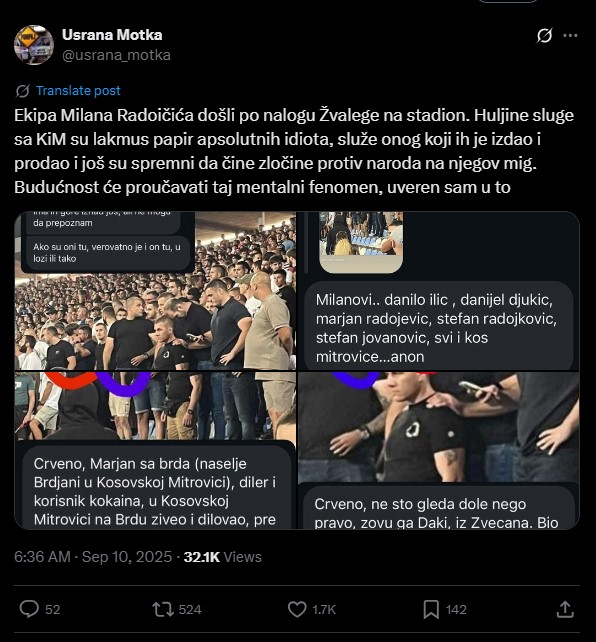Repost this tweet via the retweet icon
This screenshot has width=596, height=642.
[163, 609]
